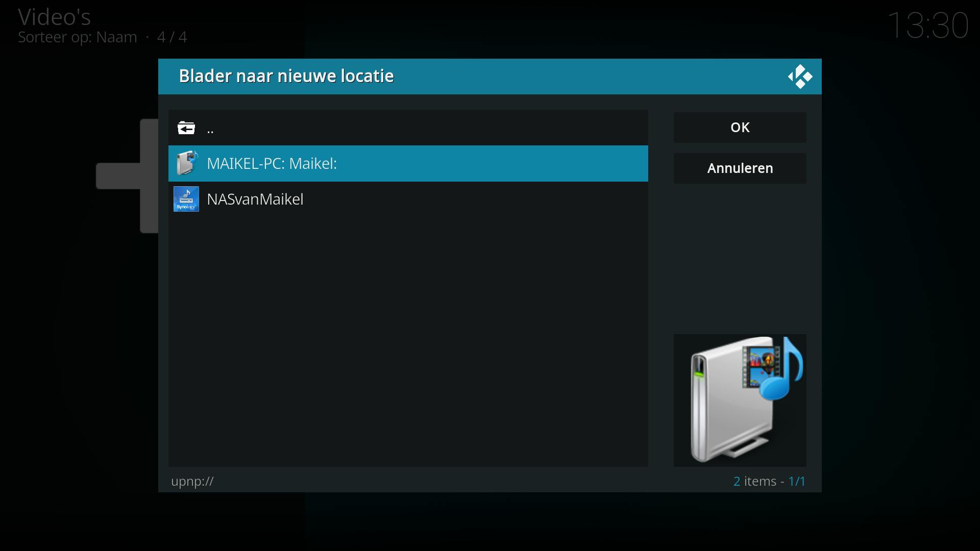
Task: Click the "Sorteer op: Naam" sort label
Action: 78,37
